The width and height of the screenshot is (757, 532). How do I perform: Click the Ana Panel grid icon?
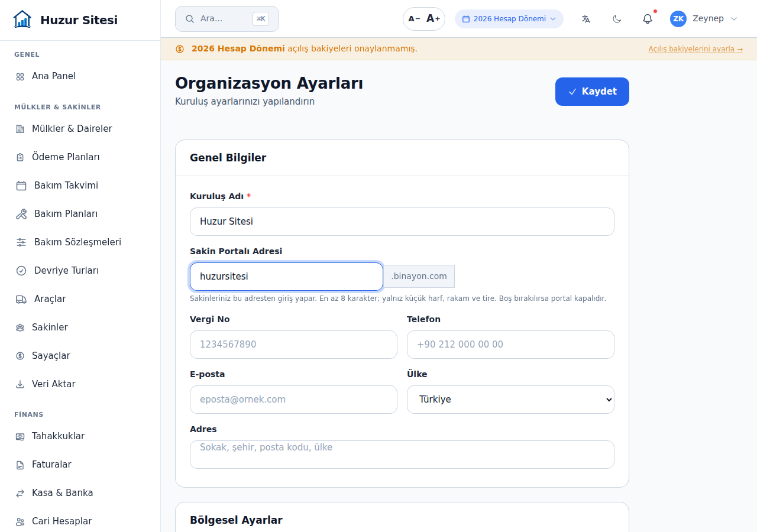[20, 77]
